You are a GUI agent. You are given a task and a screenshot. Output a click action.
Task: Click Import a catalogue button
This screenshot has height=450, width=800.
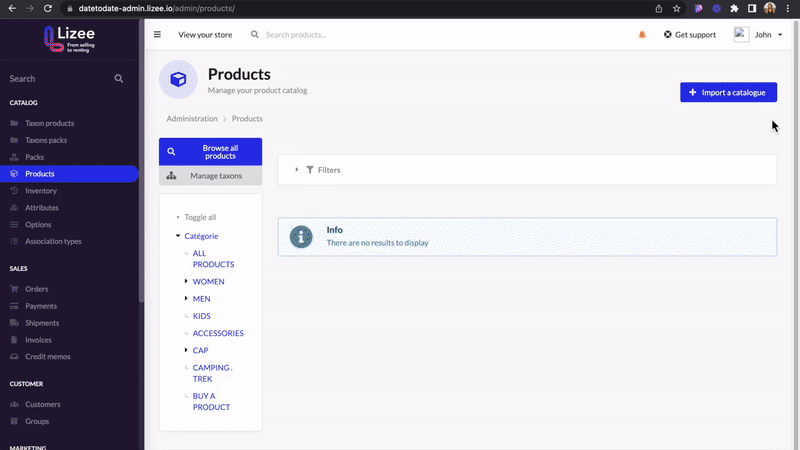coord(728,92)
